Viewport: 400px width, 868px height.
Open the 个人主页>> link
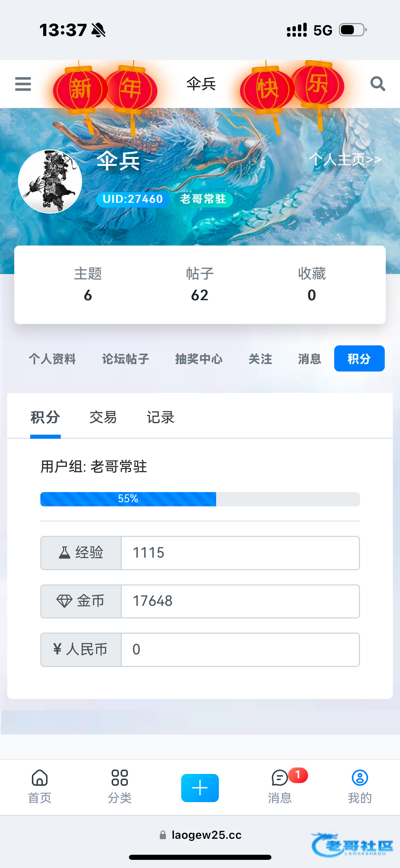point(345,159)
